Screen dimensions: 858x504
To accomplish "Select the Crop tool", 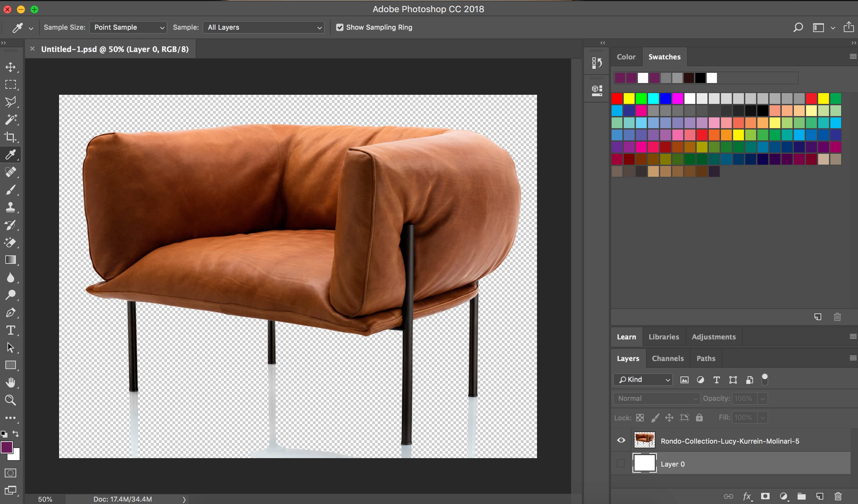I will point(10,137).
